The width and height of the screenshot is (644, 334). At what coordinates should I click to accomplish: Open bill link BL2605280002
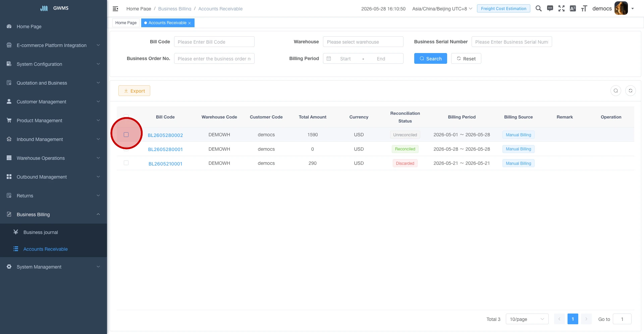click(165, 135)
